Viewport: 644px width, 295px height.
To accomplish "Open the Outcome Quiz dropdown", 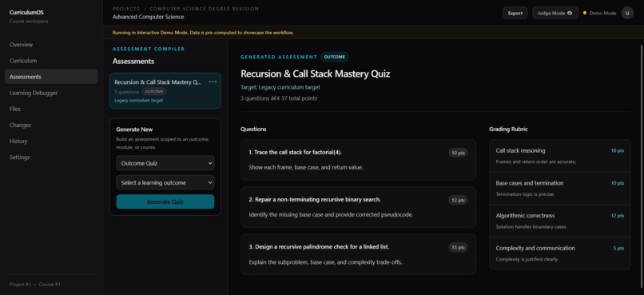I will click(165, 163).
